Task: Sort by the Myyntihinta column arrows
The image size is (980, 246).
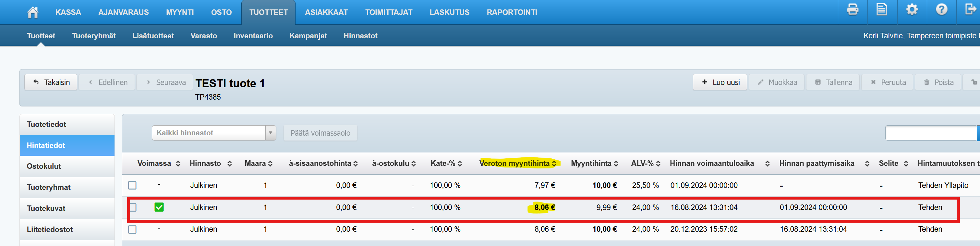Action: [x=616, y=164]
